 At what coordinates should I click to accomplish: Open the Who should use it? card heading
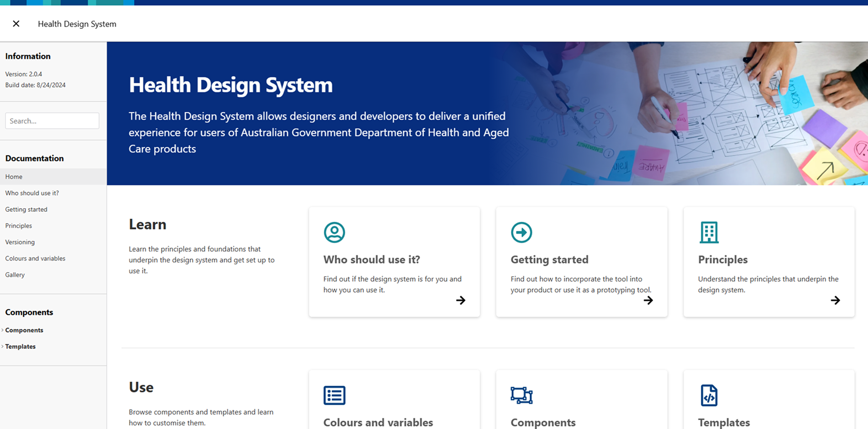372,260
